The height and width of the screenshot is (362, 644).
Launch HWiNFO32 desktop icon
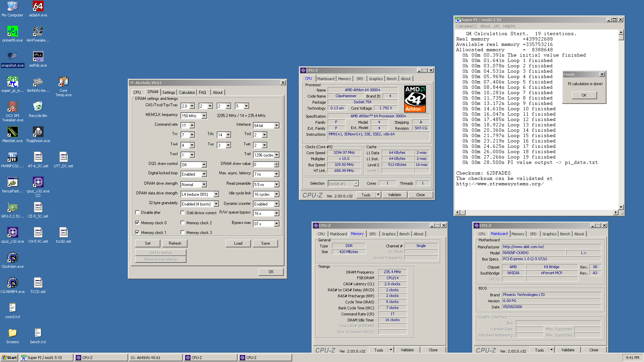12,160
